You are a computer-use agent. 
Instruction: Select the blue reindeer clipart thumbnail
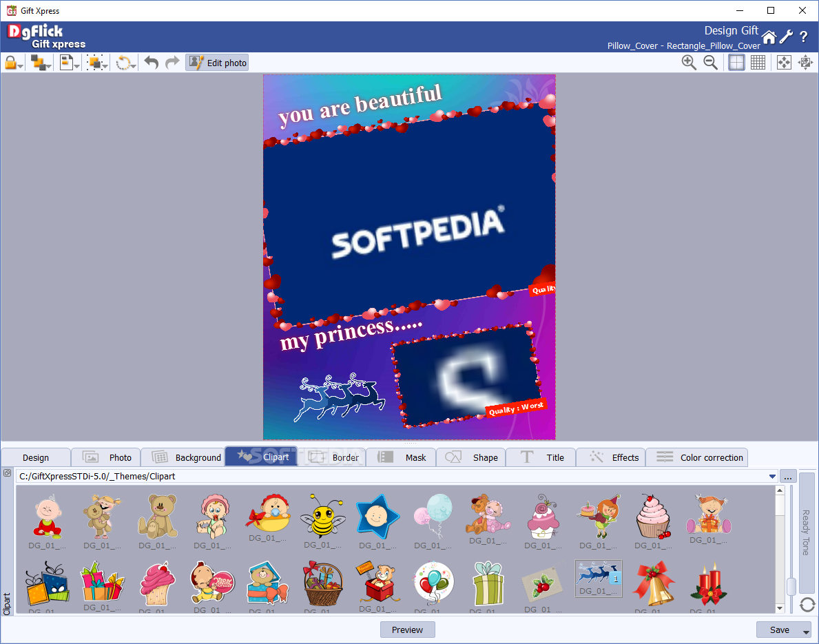click(x=599, y=578)
